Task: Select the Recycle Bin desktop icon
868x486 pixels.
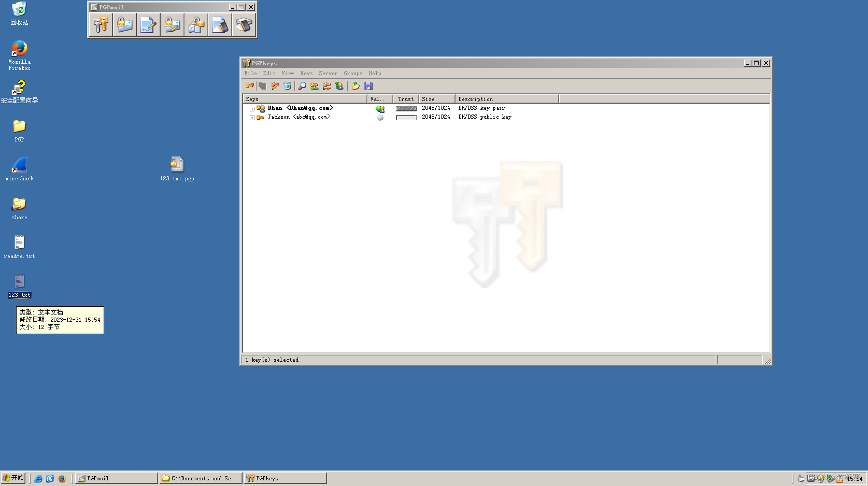Action: (19, 13)
